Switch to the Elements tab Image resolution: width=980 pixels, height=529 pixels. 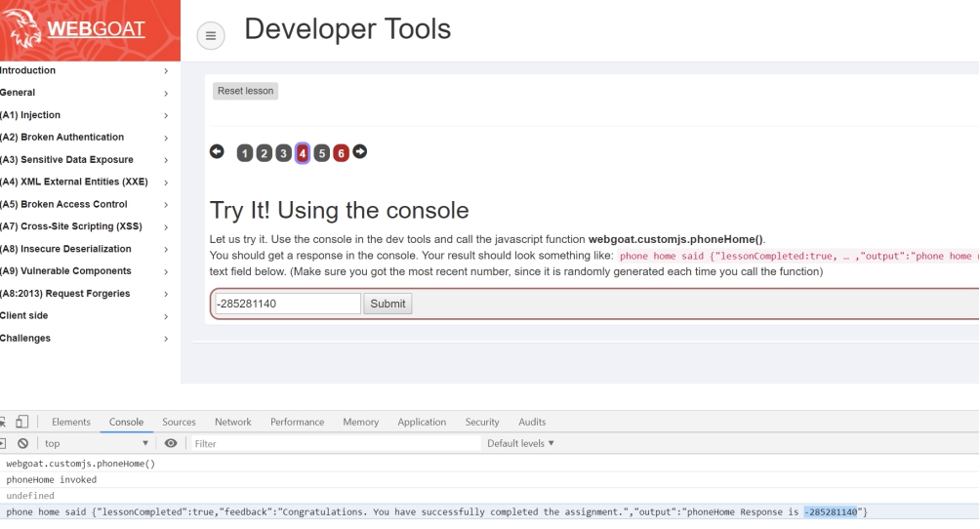[x=70, y=422]
